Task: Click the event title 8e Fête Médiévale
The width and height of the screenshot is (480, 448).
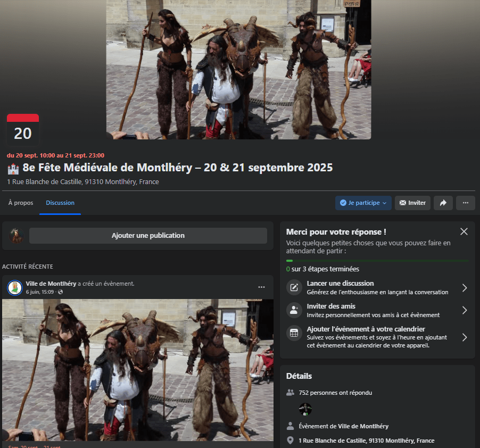Action: (x=178, y=168)
